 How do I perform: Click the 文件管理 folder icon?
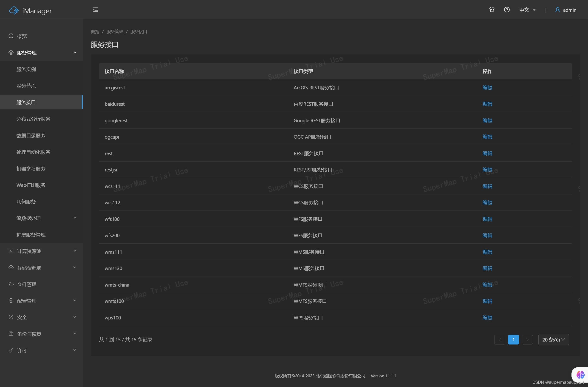11,284
